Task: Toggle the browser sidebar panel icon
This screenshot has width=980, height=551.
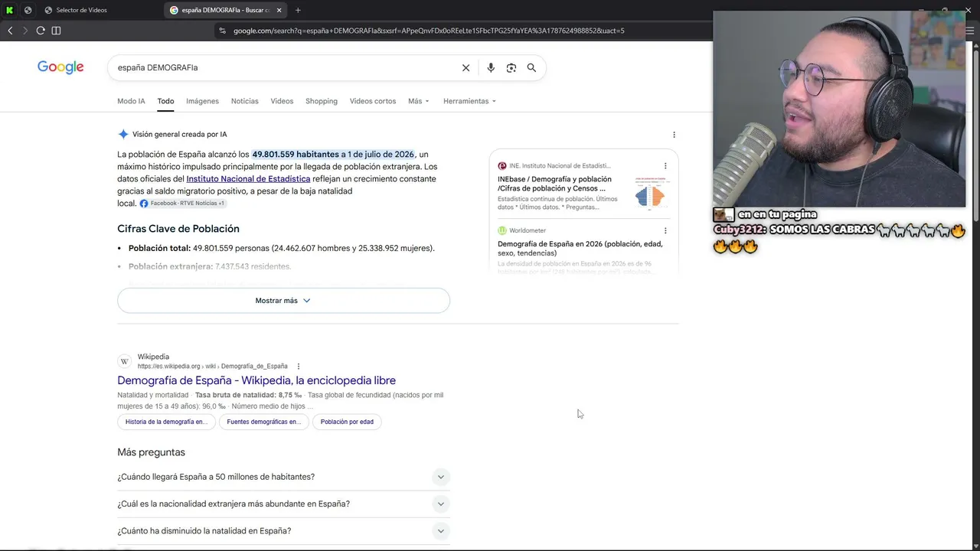Action: 56,31
